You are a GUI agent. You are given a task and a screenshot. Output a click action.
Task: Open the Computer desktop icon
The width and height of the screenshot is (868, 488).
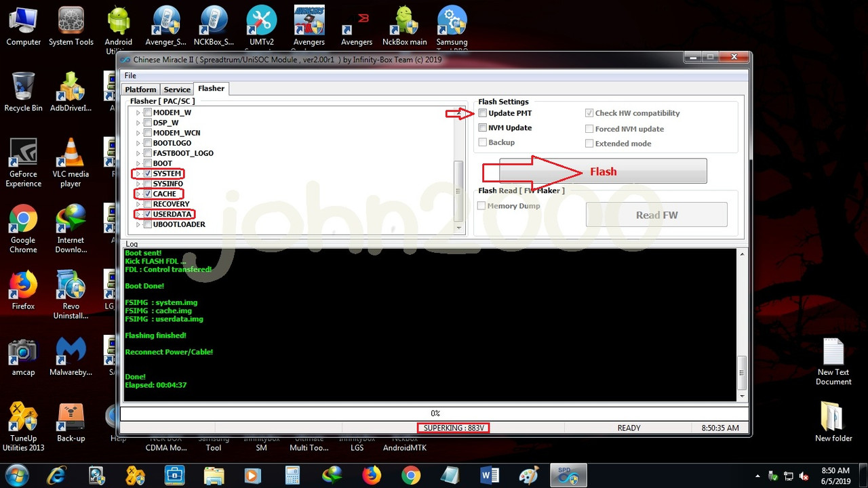(24, 27)
